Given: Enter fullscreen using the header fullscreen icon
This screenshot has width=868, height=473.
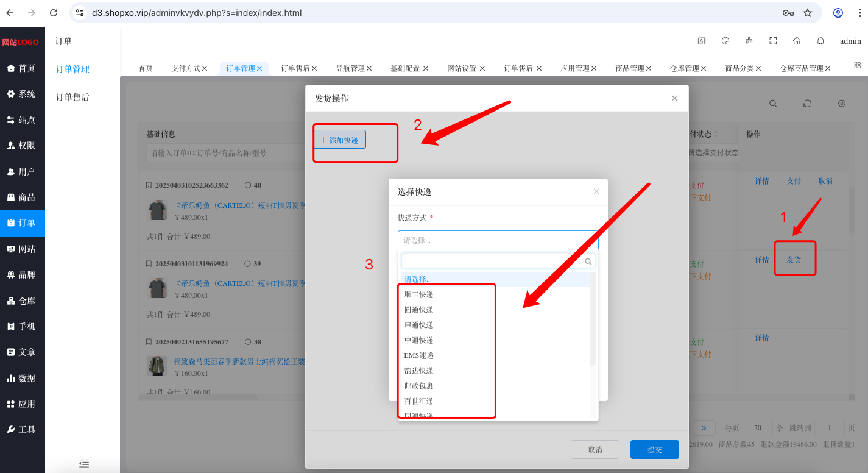Looking at the screenshot, I should coord(773,41).
